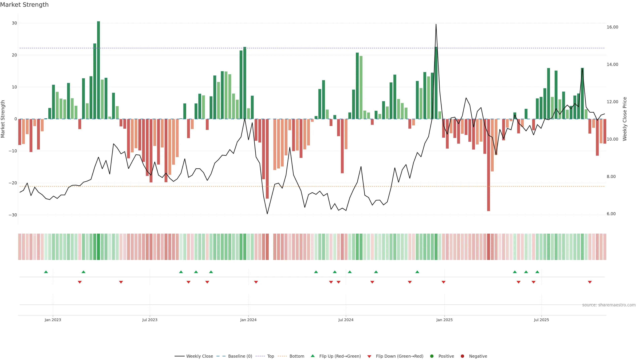644x362 pixels.
Task: Toggle the Bottom series legend label
Action: tap(297, 356)
